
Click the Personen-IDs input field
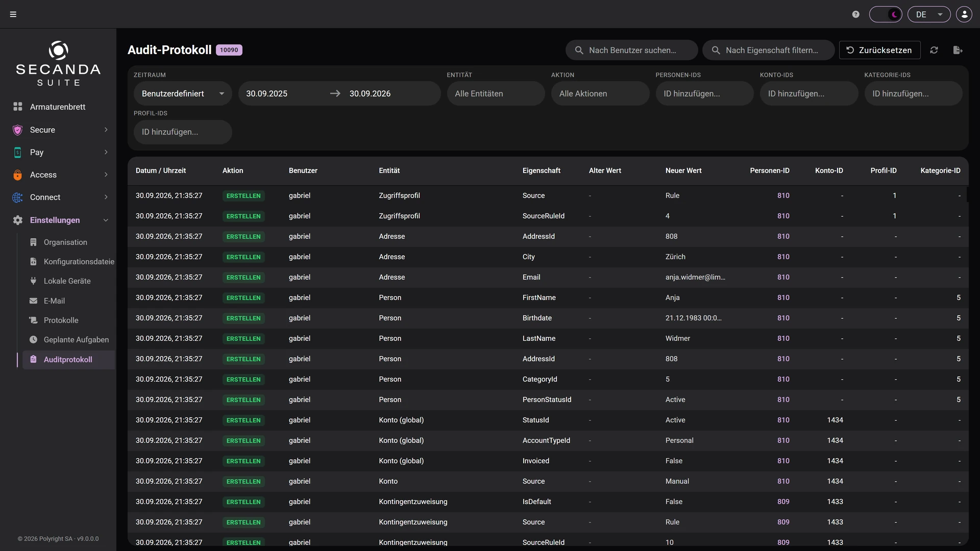(704, 93)
